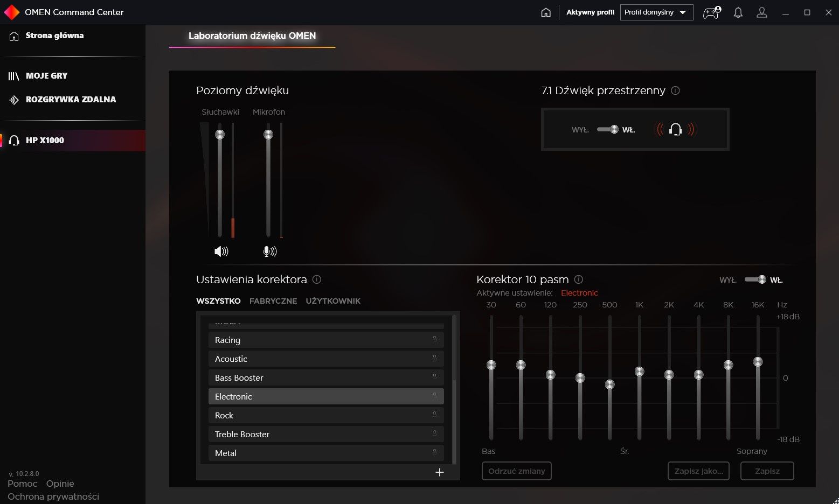The height and width of the screenshot is (504, 839).
Task: Toggle the 10-band equalizer switch
Action: tap(755, 279)
